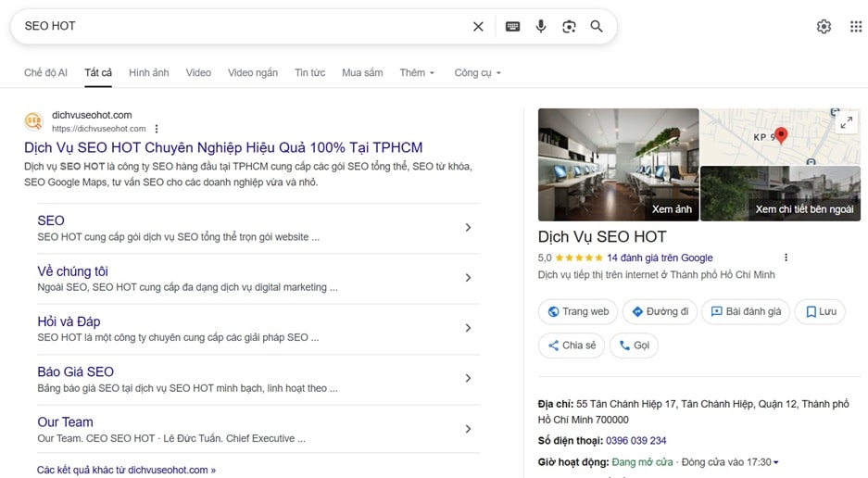
Task: Start voice search with the microphone icon
Action: (x=541, y=26)
